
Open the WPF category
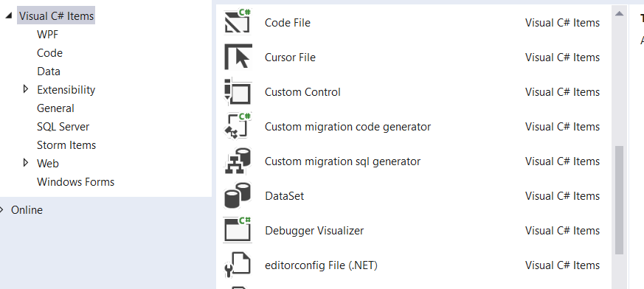tap(48, 35)
